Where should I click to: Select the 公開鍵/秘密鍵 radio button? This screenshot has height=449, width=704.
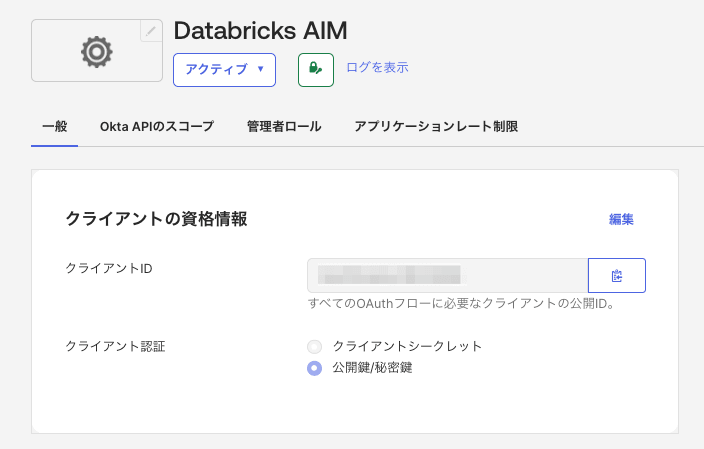pyautogui.click(x=314, y=368)
